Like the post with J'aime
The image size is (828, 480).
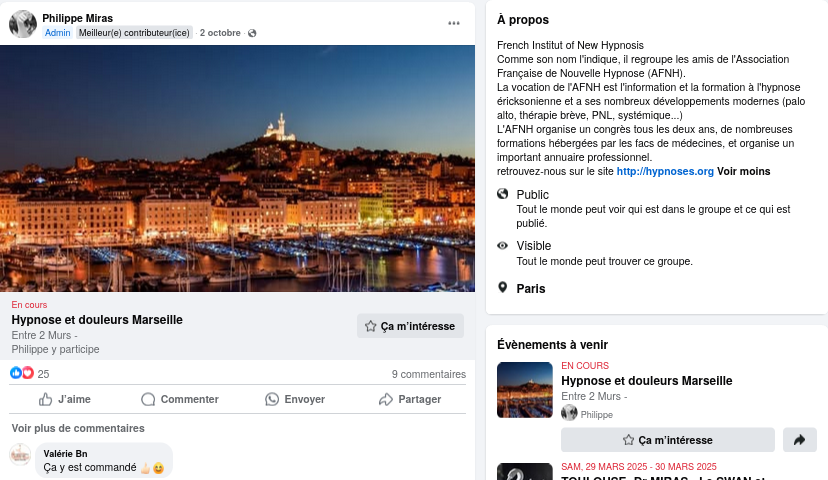(65, 399)
